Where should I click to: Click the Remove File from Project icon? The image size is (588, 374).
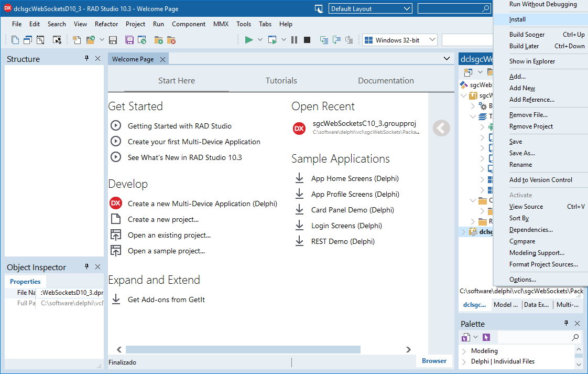[171, 40]
